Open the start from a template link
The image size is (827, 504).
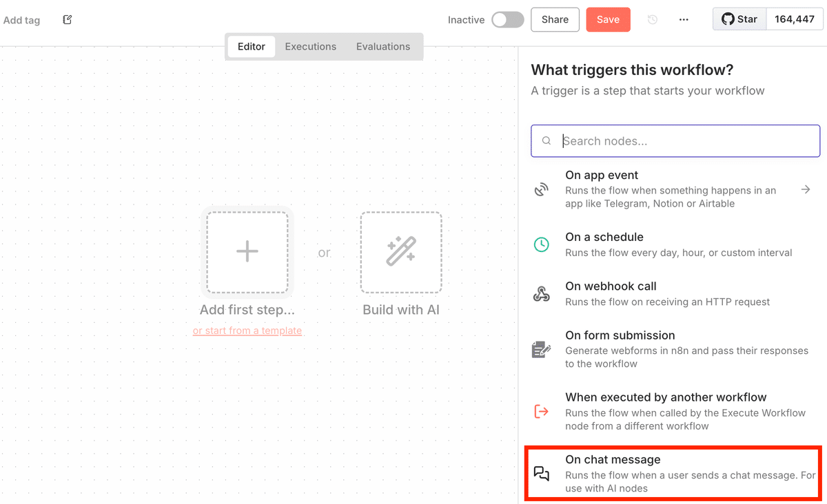[x=247, y=331]
